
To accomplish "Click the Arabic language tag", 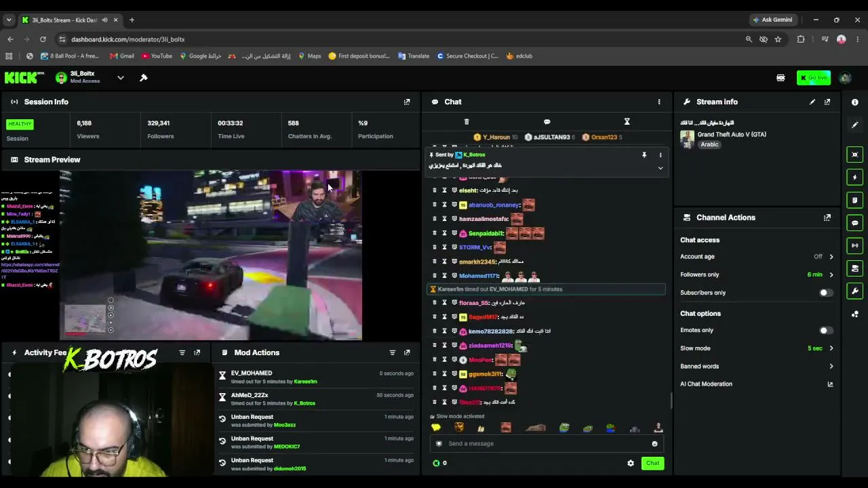I will click(709, 145).
